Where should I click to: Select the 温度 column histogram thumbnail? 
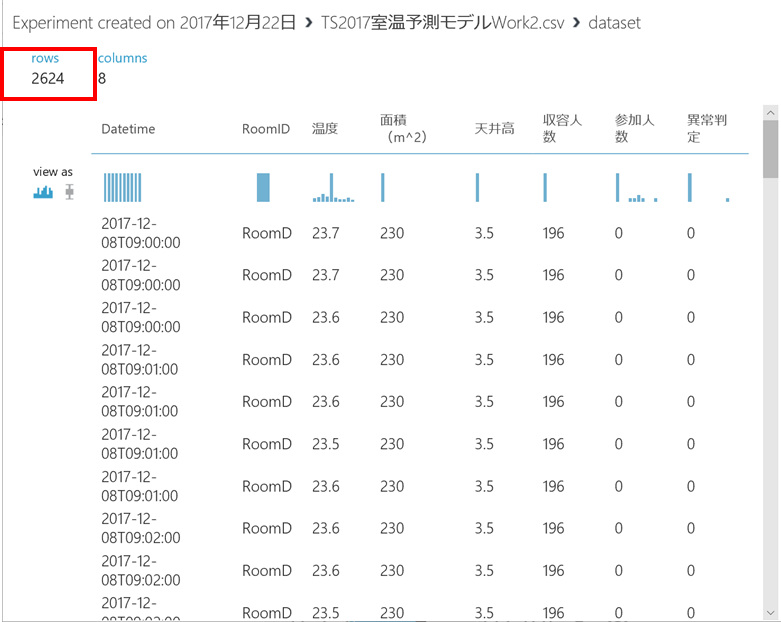(333, 187)
